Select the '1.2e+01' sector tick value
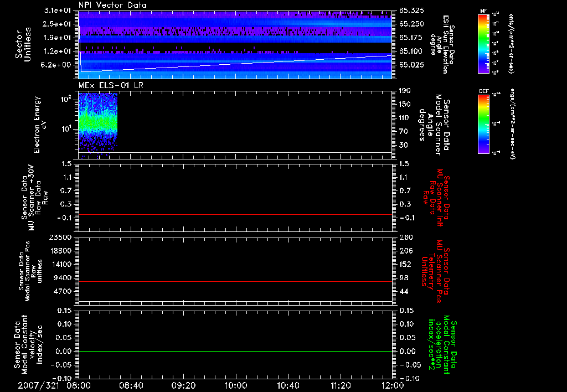 click(x=57, y=51)
